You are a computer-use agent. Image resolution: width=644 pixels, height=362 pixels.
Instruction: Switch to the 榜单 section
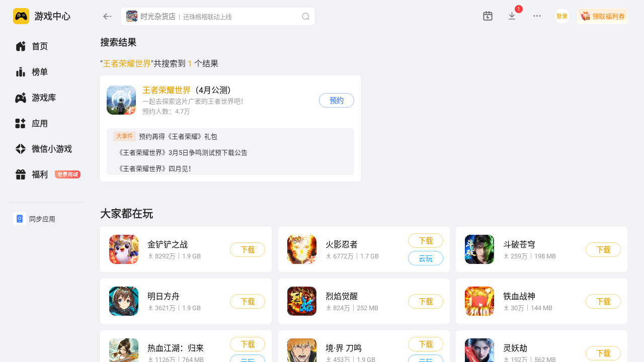tap(46, 72)
